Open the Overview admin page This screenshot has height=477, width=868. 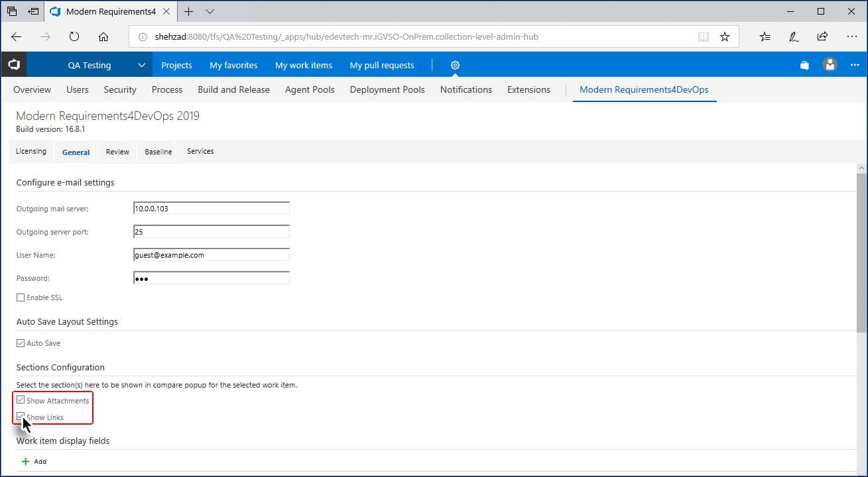pos(32,89)
